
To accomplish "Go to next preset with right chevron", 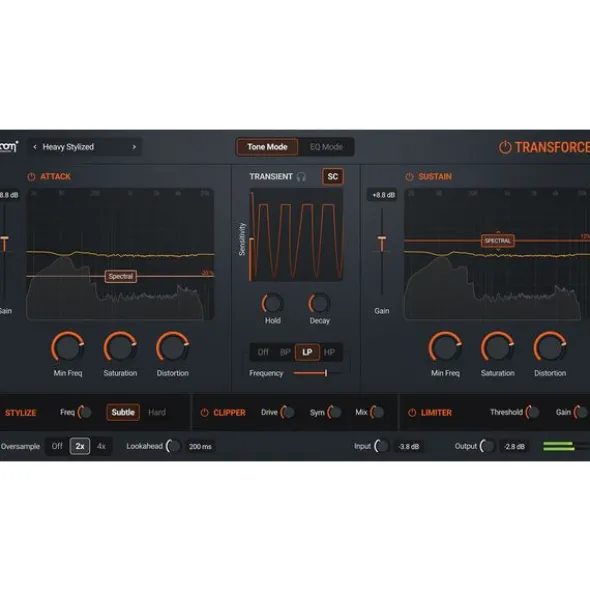I will pyautogui.click(x=134, y=147).
